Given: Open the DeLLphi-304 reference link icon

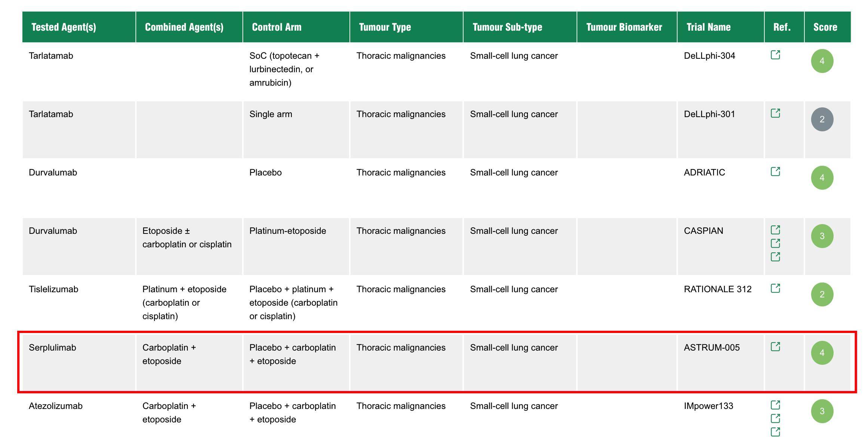Looking at the screenshot, I should pyautogui.click(x=776, y=55).
